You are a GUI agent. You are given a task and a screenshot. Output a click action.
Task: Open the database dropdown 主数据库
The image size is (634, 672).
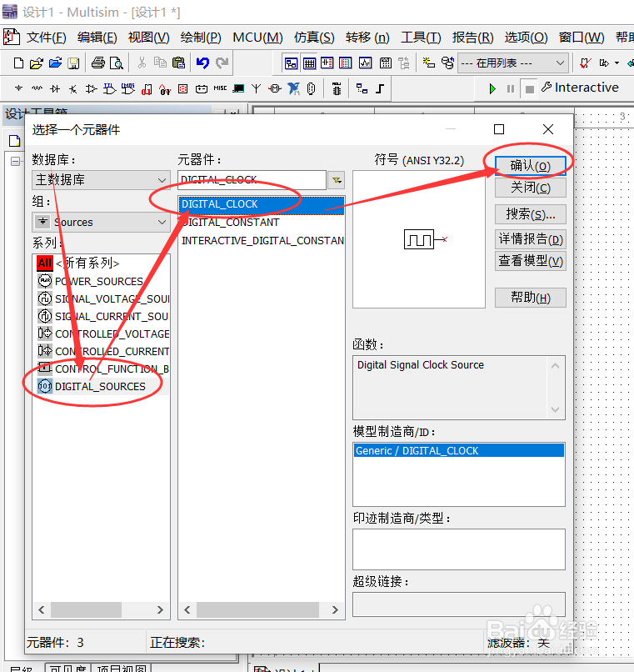click(x=101, y=180)
